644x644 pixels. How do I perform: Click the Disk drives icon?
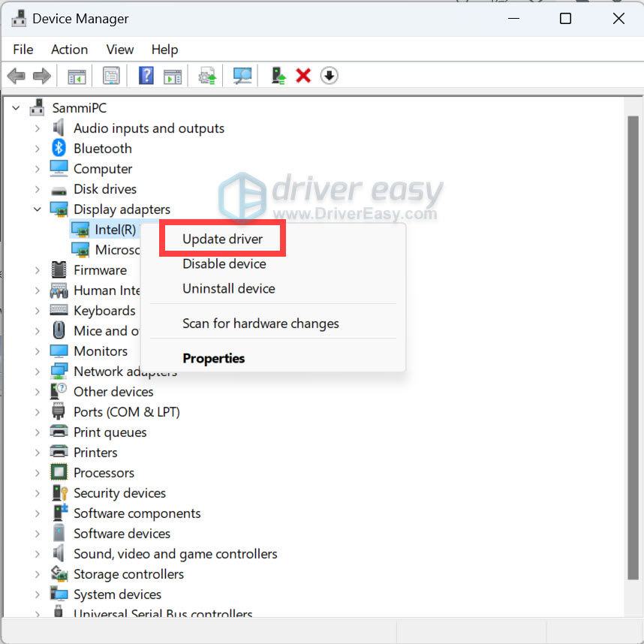[59, 191]
